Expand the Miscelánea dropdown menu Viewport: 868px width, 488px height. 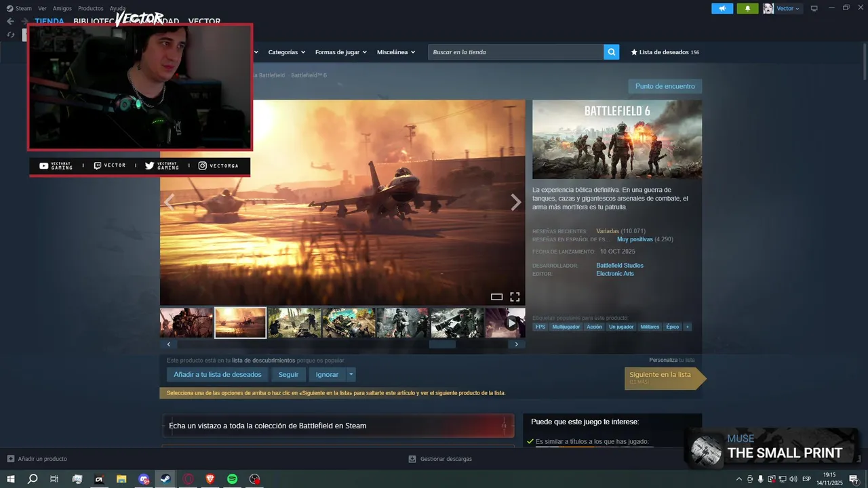coord(396,52)
